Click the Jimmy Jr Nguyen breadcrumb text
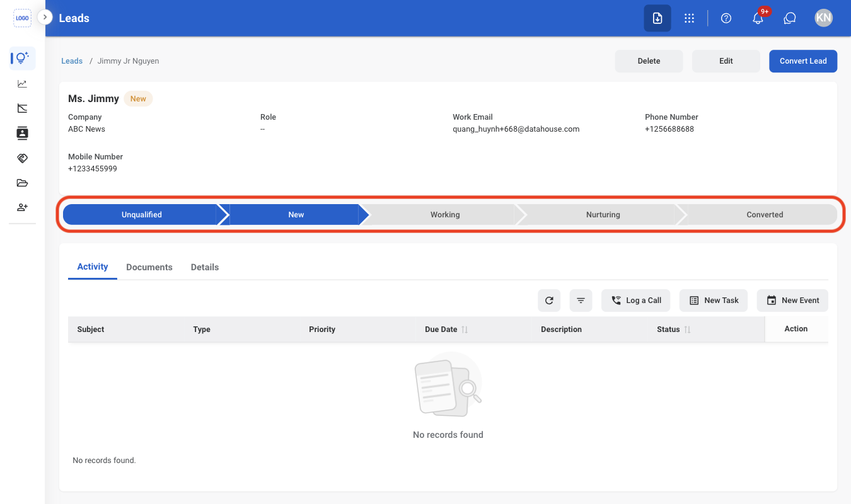Screen dimensions: 851x504 click(x=128, y=61)
